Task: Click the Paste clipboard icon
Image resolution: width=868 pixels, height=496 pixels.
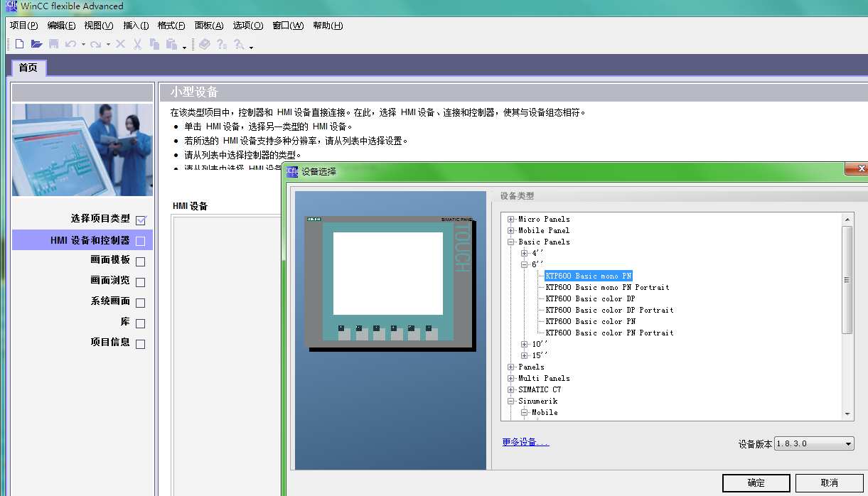Action: (x=171, y=44)
